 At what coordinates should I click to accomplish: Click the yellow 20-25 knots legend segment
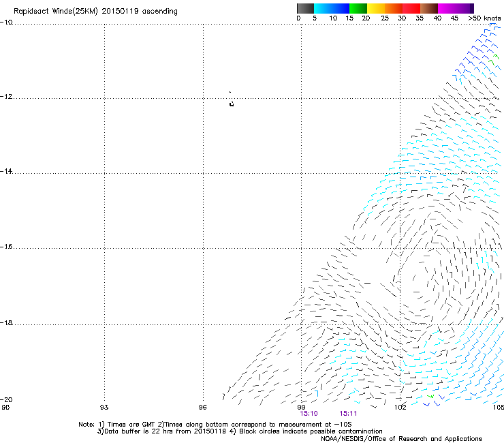[375, 8]
